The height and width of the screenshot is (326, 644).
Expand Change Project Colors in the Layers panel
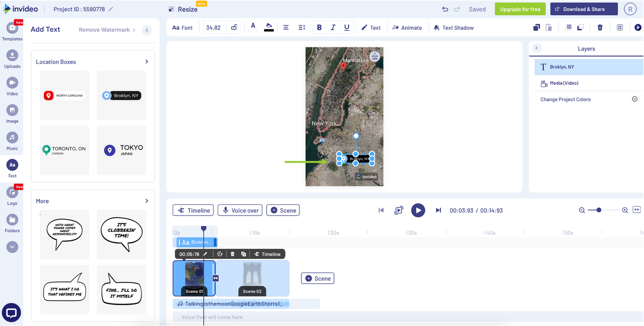coord(634,99)
